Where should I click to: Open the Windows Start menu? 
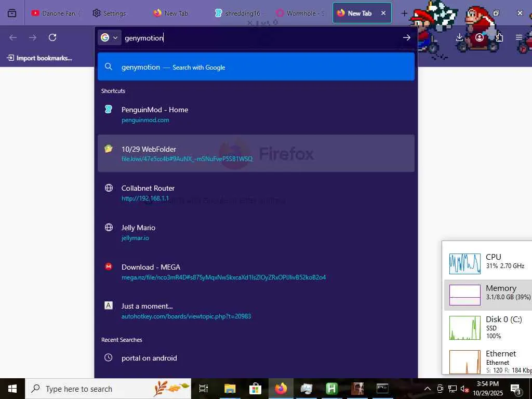click(x=12, y=389)
